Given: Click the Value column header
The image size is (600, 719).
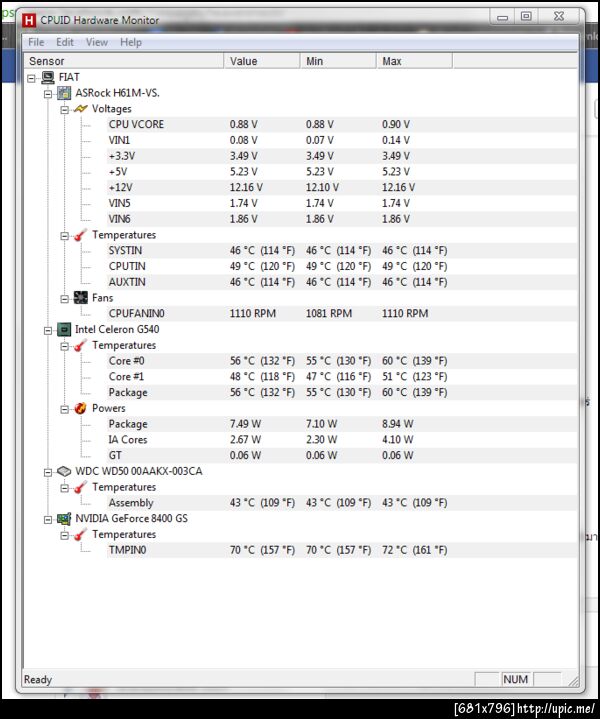Looking at the screenshot, I should tap(262, 61).
